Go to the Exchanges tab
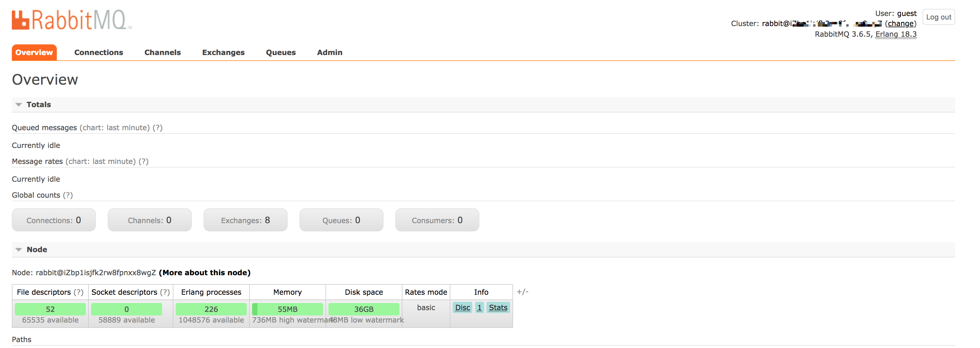 click(x=223, y=52)
